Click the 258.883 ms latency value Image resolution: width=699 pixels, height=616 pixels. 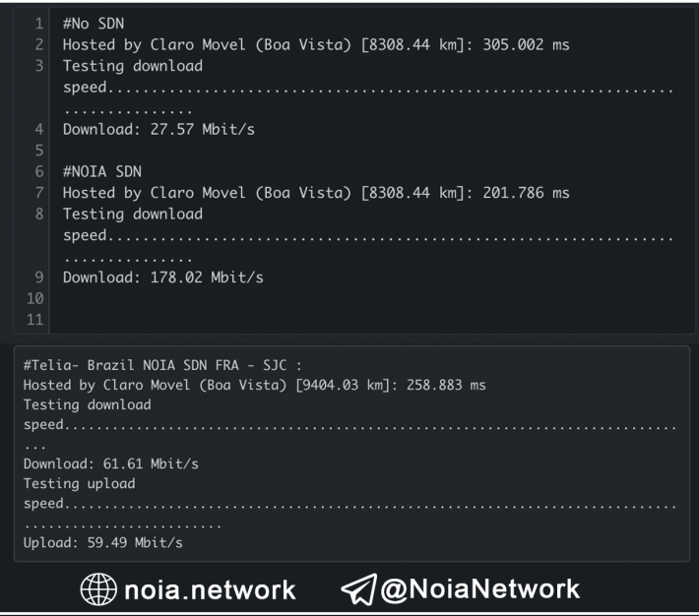tap(446, 385)
